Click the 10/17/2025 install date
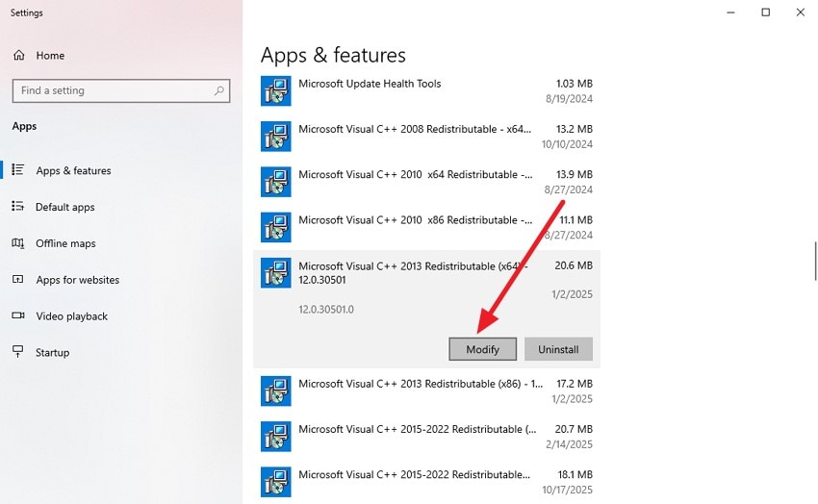Screen dimensions: 818x504 (x=567, y=490)
